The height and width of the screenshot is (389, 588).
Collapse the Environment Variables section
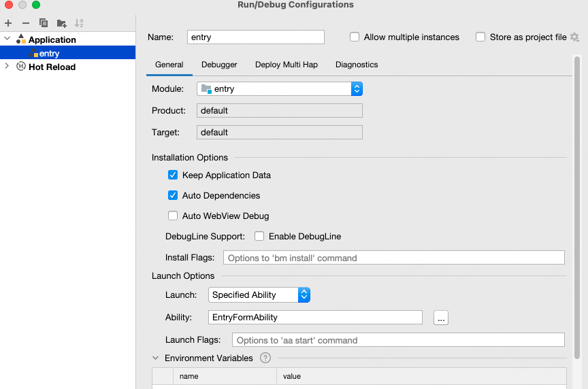tap(156, 358)
